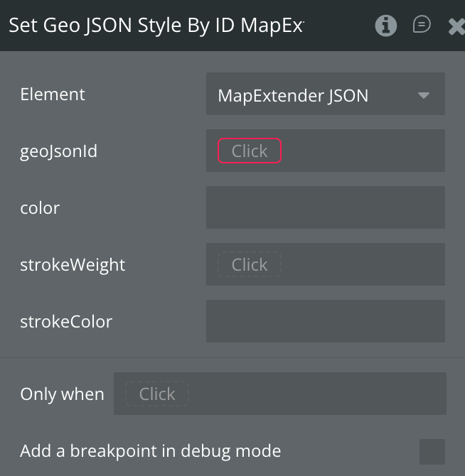
Task: Click the 'strokeColor' label
Action: tap(66, 322)
